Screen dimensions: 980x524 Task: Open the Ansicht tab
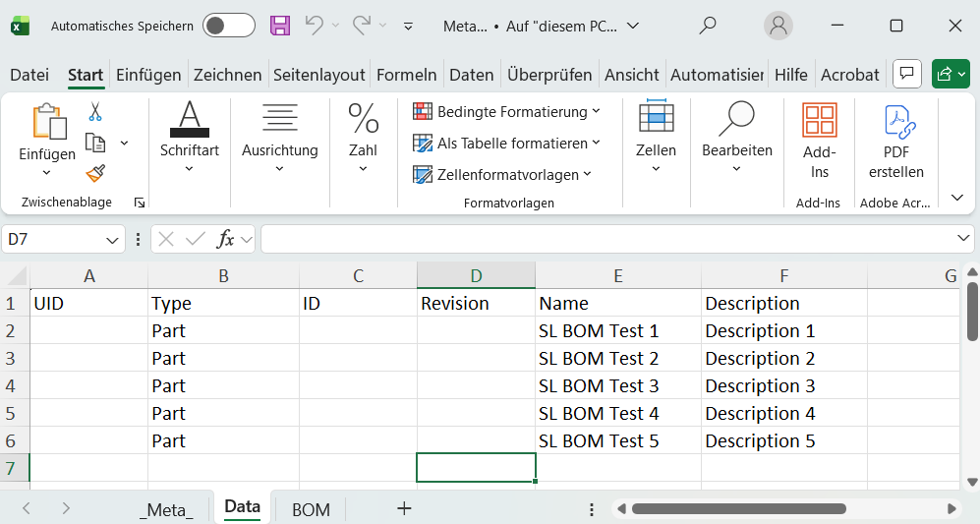point(631,75)
